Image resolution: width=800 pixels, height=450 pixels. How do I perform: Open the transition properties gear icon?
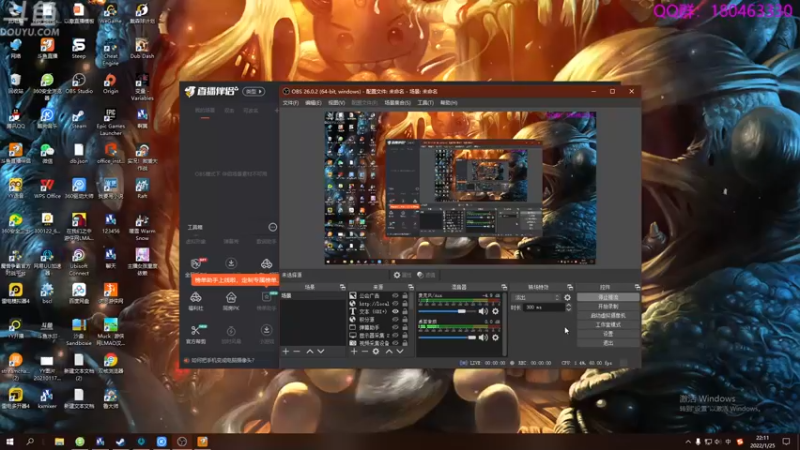(567, 297)
